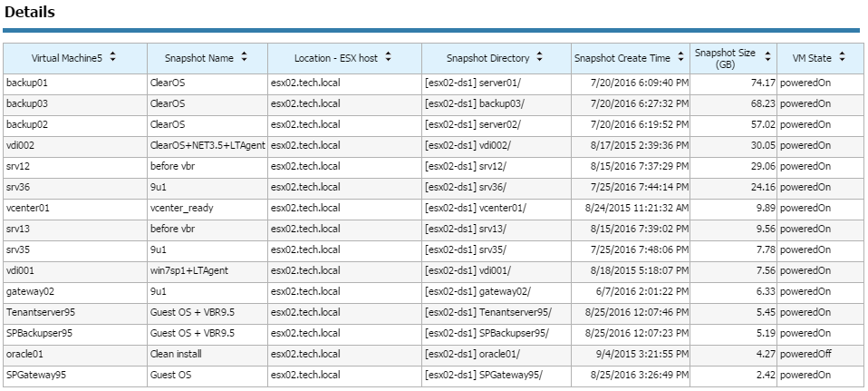Sort by Location - ESX host arrows
This screenshot has height=391, width=868.
point(388,57)
